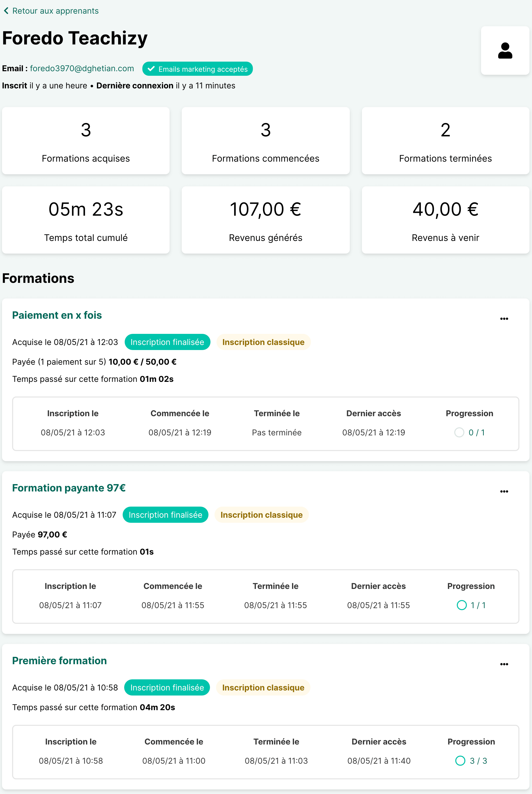
Task: Click Inscription finalisée badge under Première formation
Action: point(167,688)
